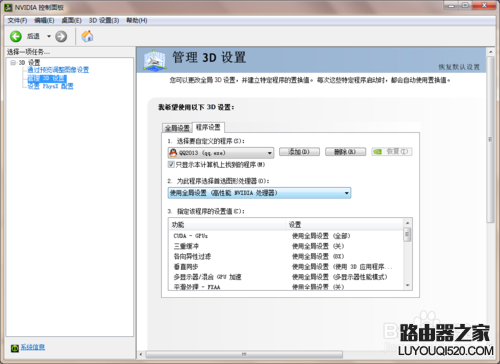Click the settings list scrollbar thumb
Image resolution: width=500 pixels, height=364 pixels.
407,235
